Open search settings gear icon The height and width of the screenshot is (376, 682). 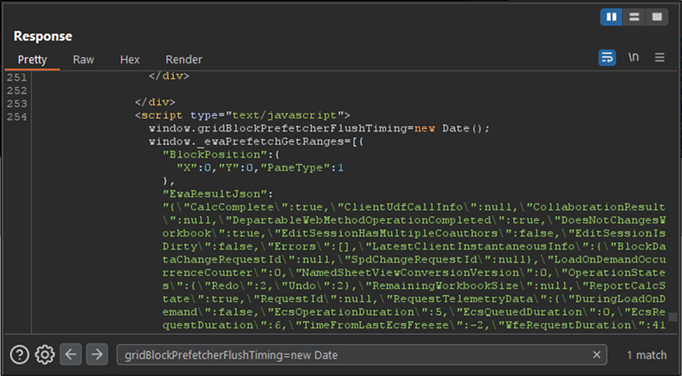(45, 355)
